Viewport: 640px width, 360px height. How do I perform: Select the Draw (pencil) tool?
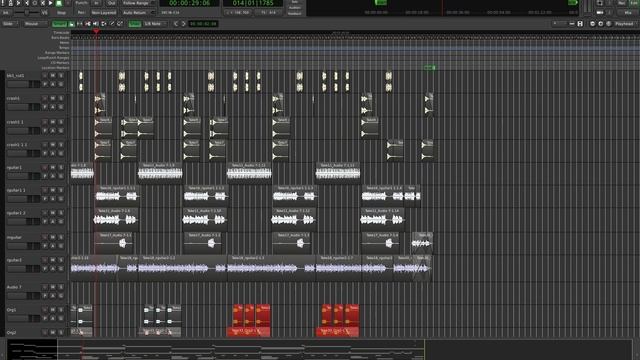coord(112,24)
